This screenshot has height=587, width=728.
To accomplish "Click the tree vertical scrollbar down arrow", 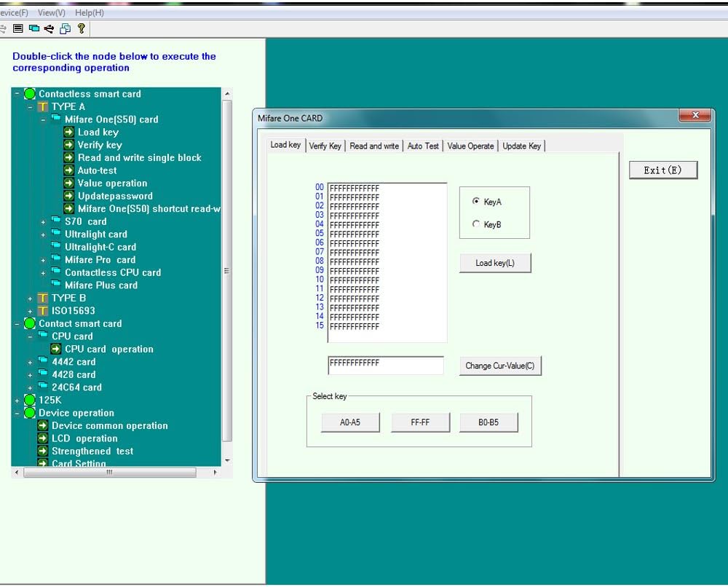I will (227, 461).
